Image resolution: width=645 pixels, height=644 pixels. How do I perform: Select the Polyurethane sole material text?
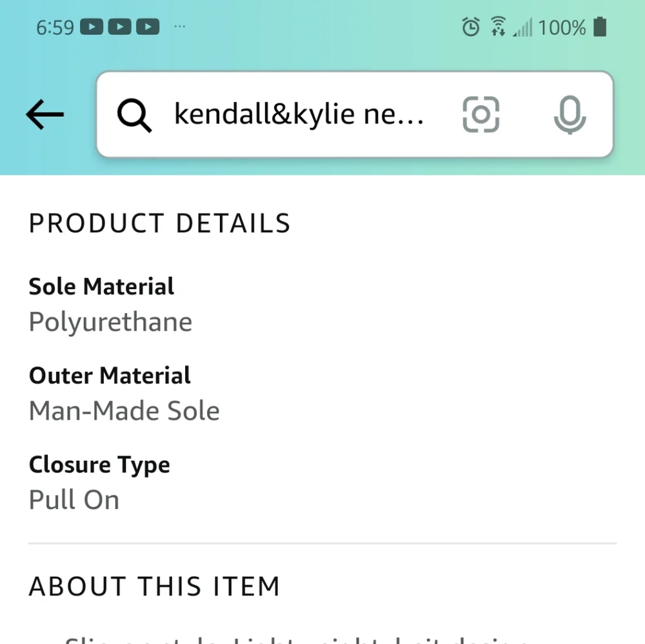coord(110,321)
